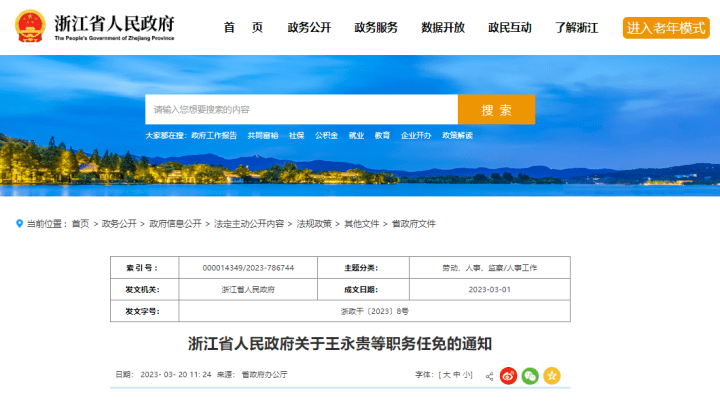Click the site title 浙江省人民政府
720x420 pixels.
pos(114,23)
